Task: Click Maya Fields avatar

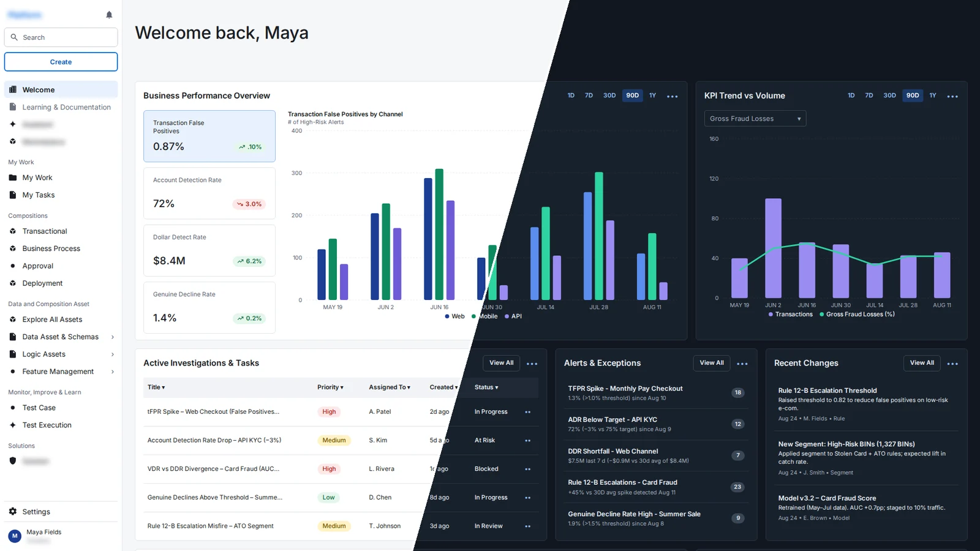Action: coord(15,536)
